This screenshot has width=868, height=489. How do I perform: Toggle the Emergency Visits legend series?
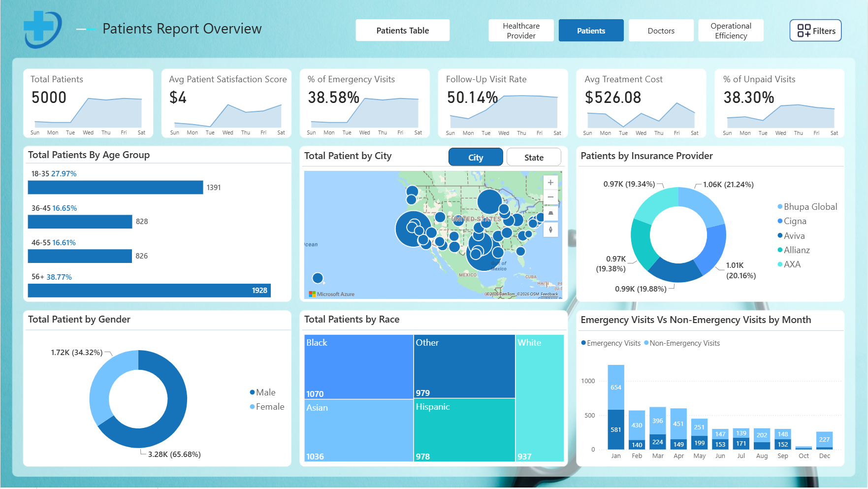coord(611,343)
